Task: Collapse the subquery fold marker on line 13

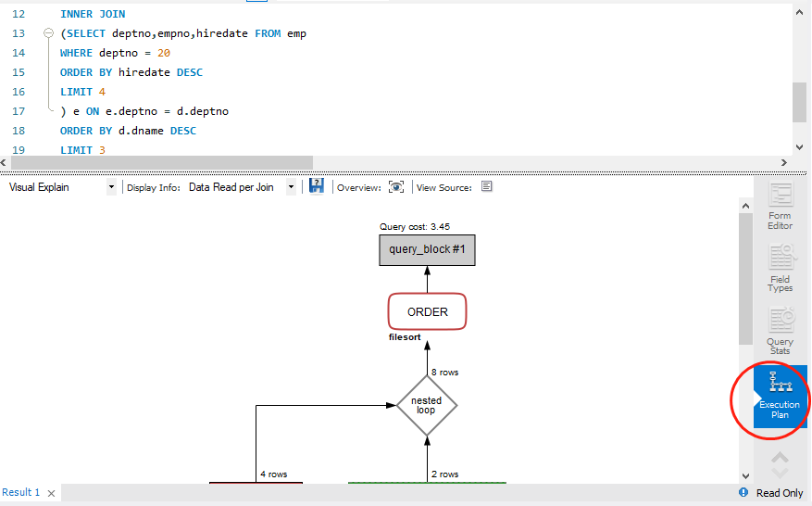Action: pyautogui.click(x=48, y=33)
